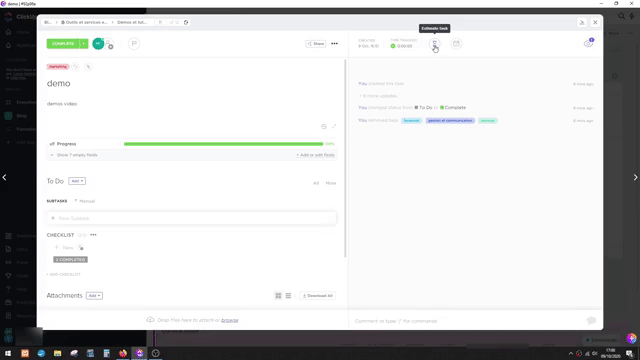Start the time tracker play button
The width and height of the screenshot is (640, 360).
point(393,46)
